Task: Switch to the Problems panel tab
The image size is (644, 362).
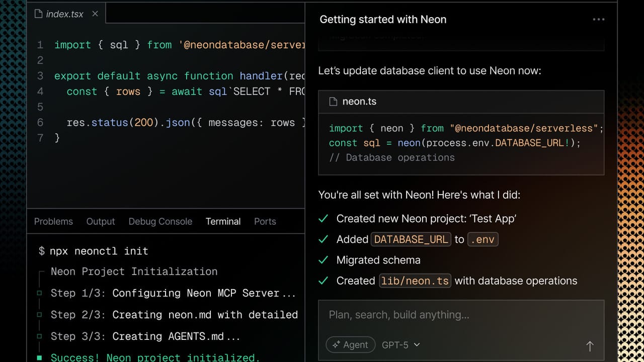Action: (53, 222)
